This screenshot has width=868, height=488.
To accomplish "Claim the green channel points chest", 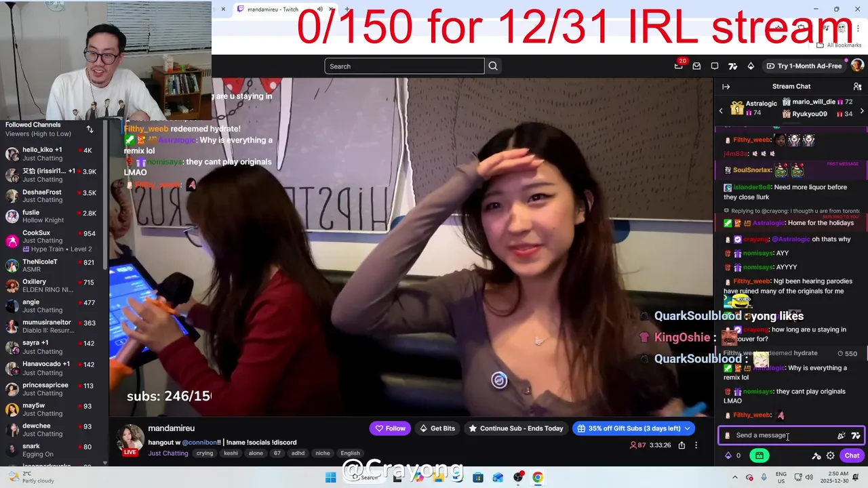I will [759, 455].
